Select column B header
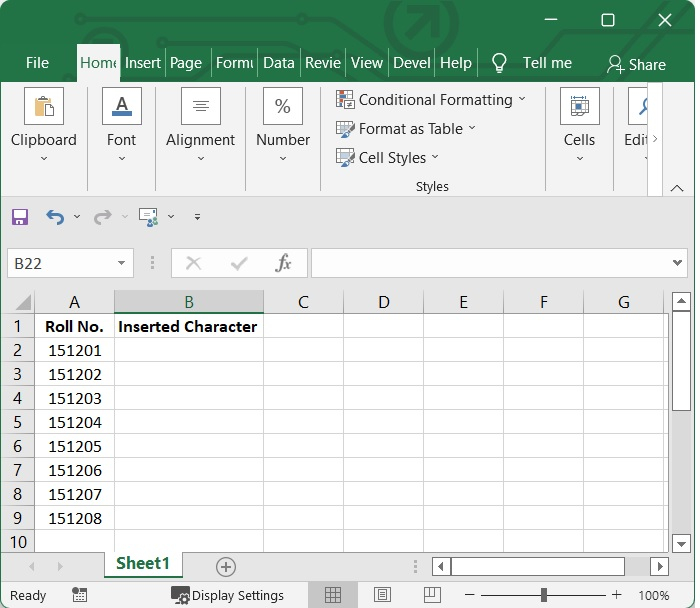 [x=189, y=302]
